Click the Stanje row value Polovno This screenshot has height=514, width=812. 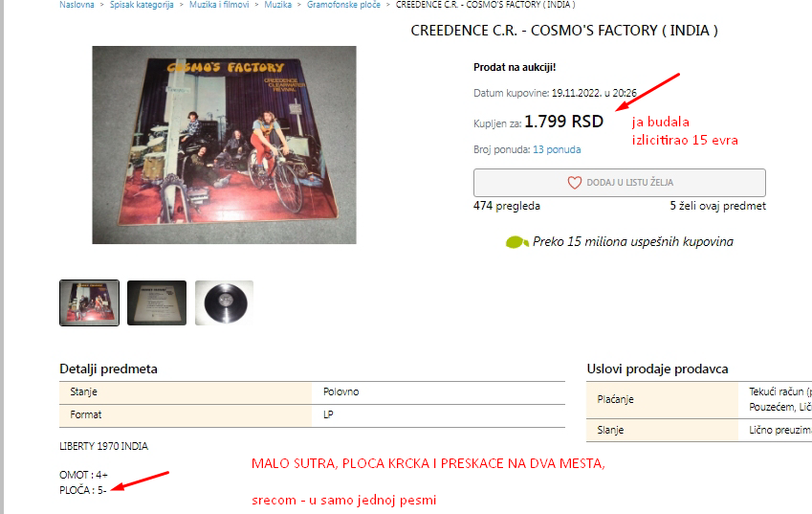click(340, 392)
